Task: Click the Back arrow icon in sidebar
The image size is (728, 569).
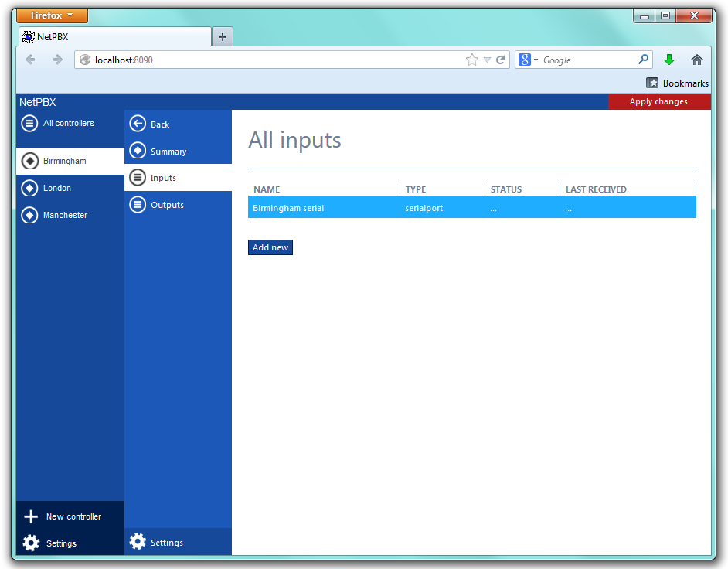Action: click(x=138, y=124)
